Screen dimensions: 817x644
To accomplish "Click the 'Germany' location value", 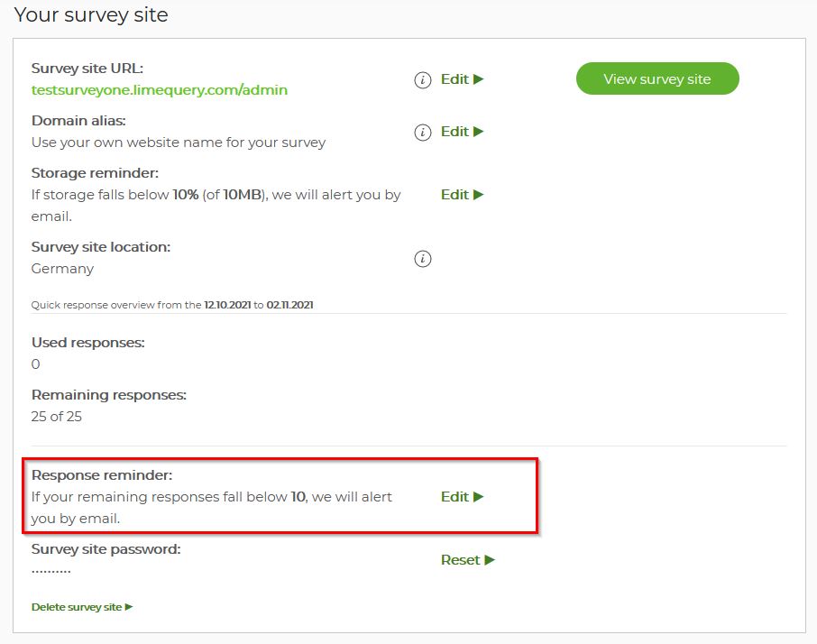I will [62, 269].
